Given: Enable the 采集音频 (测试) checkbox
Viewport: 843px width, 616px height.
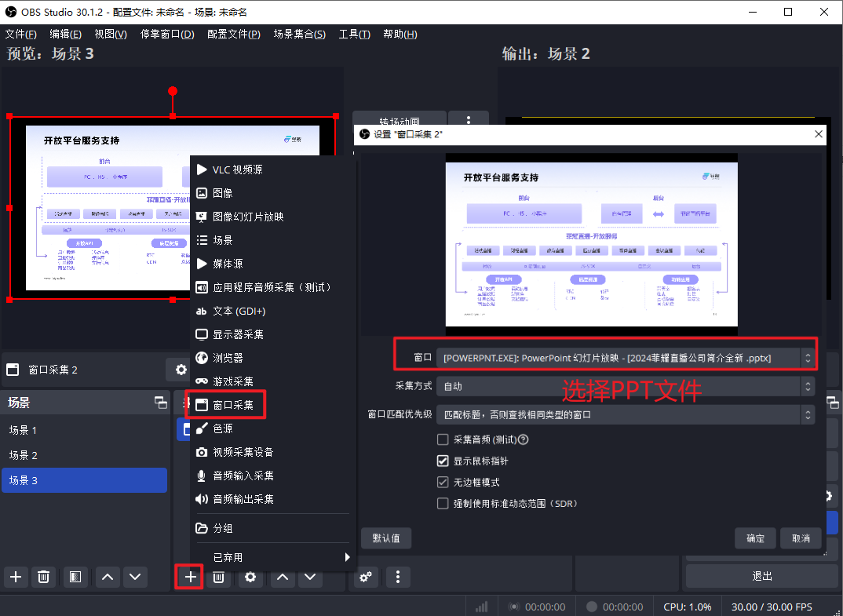Looking at the screenshot, I should 443,440.
